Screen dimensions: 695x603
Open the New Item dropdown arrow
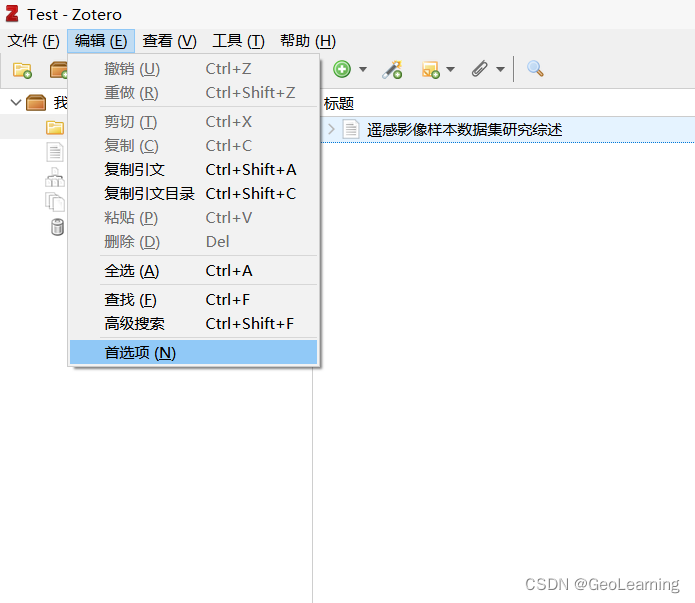pyautogui.click(x=363, y=69)
